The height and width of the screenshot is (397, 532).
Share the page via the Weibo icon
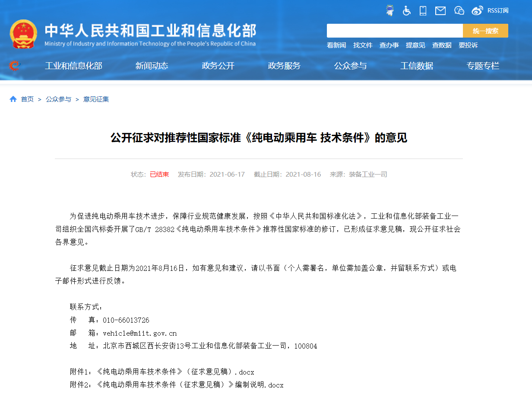[477, 10]
